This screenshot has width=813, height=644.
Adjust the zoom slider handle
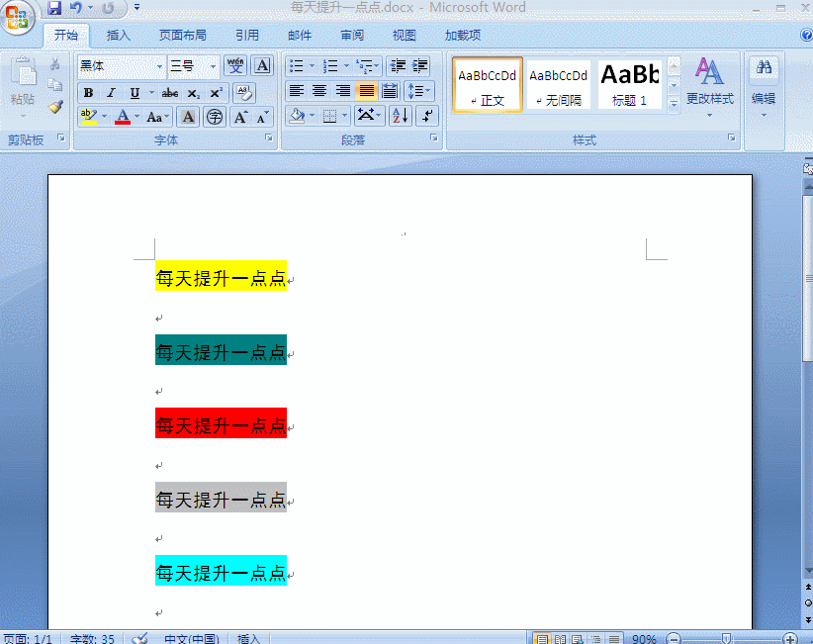726,639
